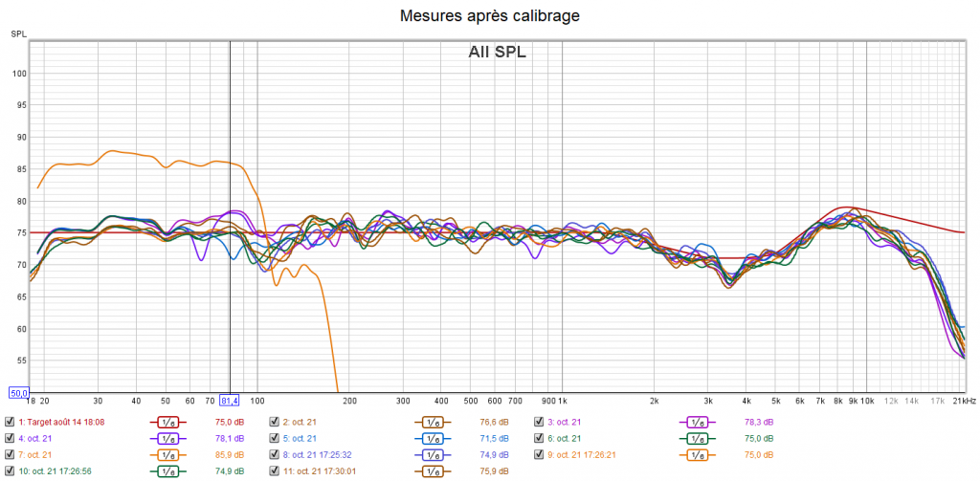Image resolution: width=980 pixels, height=481 pixels.
Task: Click the 1/6 smoothing icon for Target trace
Action: point(167,422)
